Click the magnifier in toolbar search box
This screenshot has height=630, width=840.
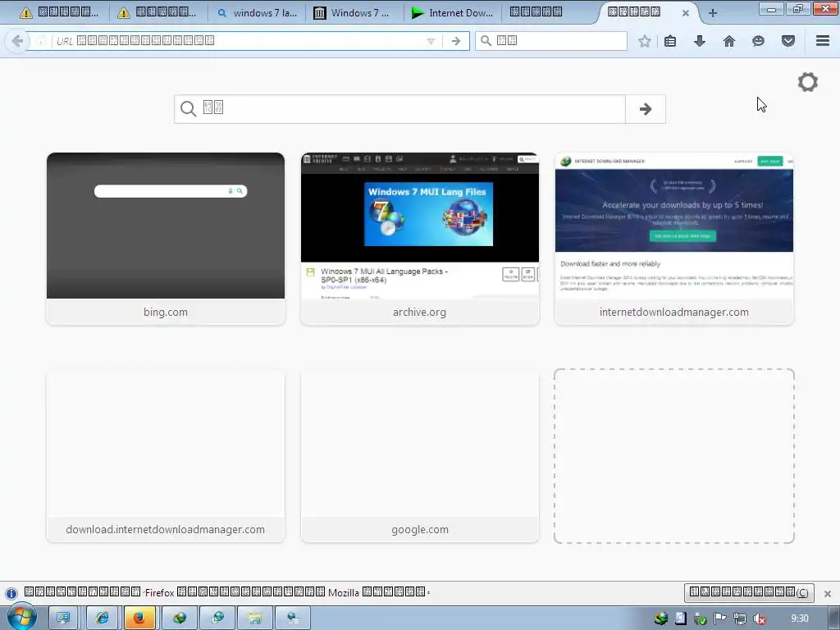(486, 41)
